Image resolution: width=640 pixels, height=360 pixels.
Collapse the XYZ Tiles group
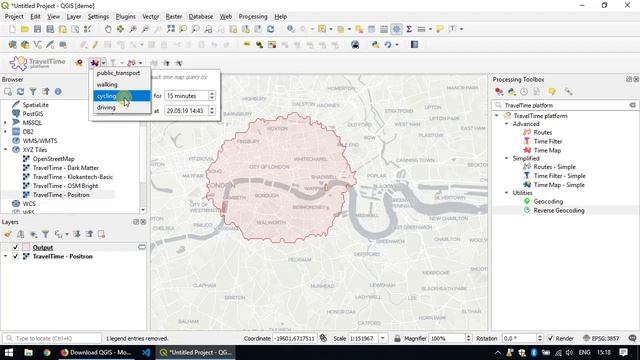pos(5,150)
